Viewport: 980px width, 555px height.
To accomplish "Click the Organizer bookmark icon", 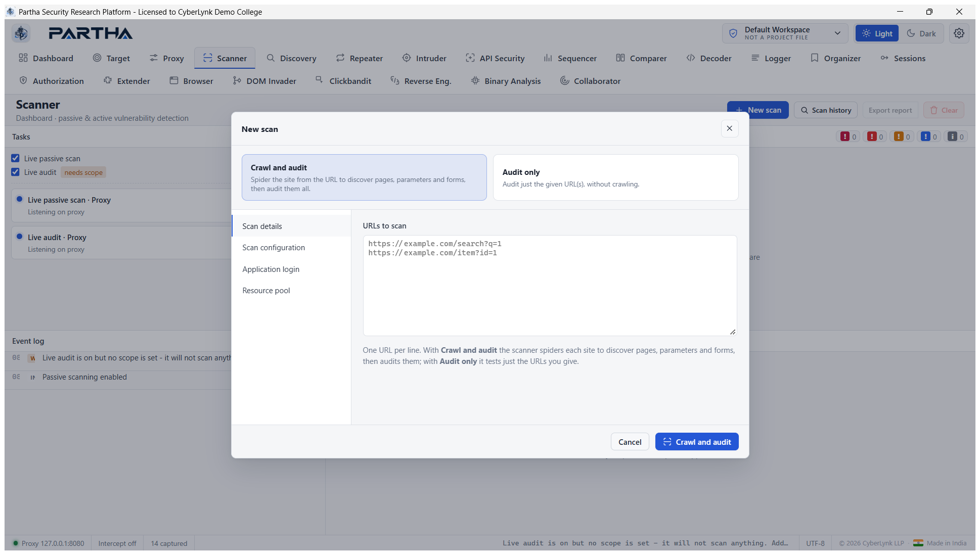I will (x=815, y=58).
